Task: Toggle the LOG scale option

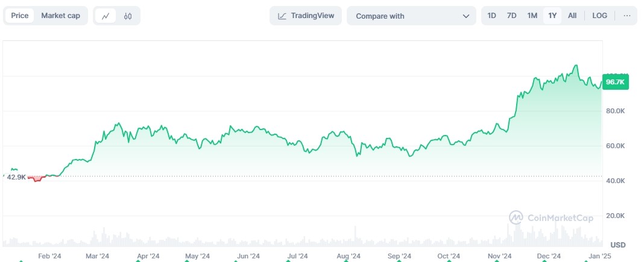Action: pos(599,16)
